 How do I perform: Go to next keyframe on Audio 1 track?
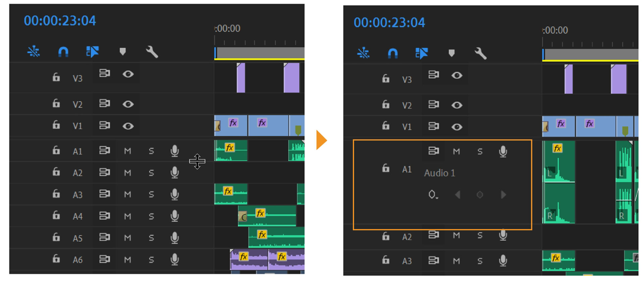(x=503, y=195)
